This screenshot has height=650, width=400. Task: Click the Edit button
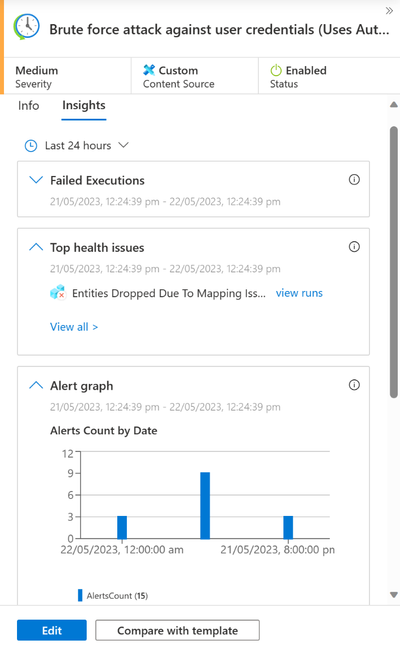click(x=52, y=631)
